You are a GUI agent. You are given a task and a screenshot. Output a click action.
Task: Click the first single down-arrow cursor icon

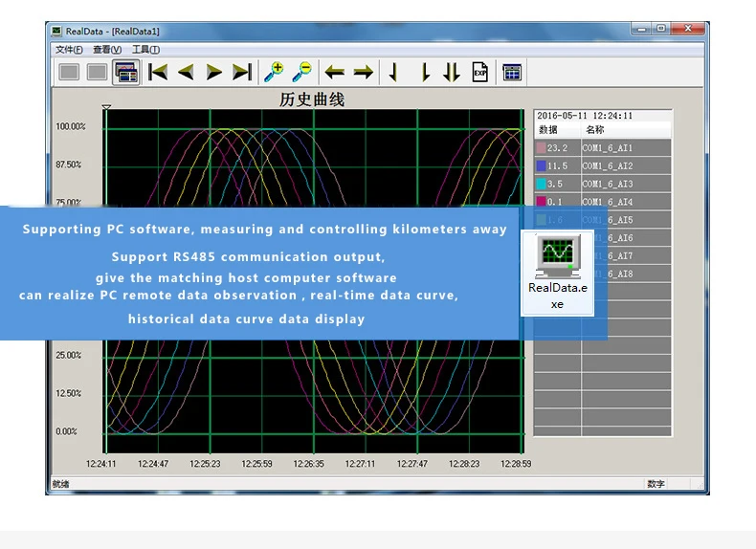393,73
